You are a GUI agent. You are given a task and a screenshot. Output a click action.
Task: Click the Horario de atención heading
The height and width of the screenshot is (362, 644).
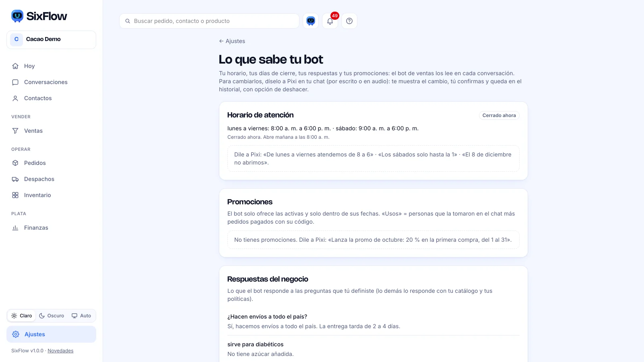(260, 115)
